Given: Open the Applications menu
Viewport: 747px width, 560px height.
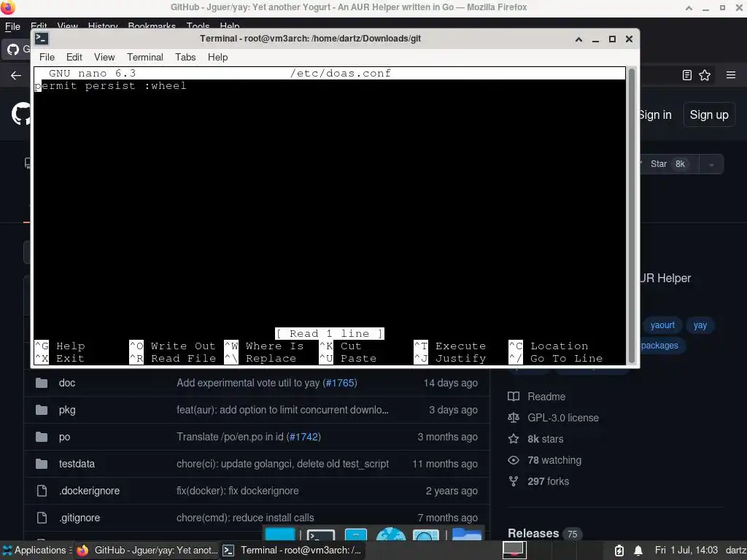Looking at the screenshot, I should (x=36, y=550).
